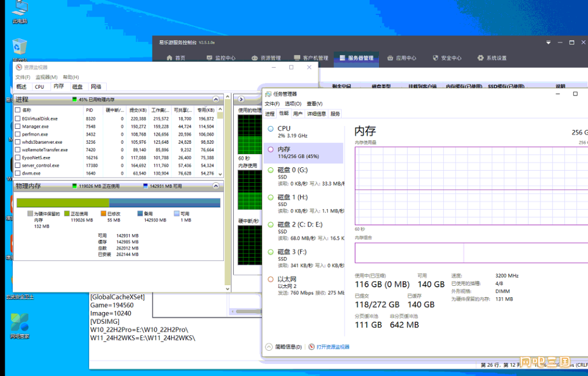Select the 以太网 circle indicator
The image size is (588, 376).
(270, 279)
